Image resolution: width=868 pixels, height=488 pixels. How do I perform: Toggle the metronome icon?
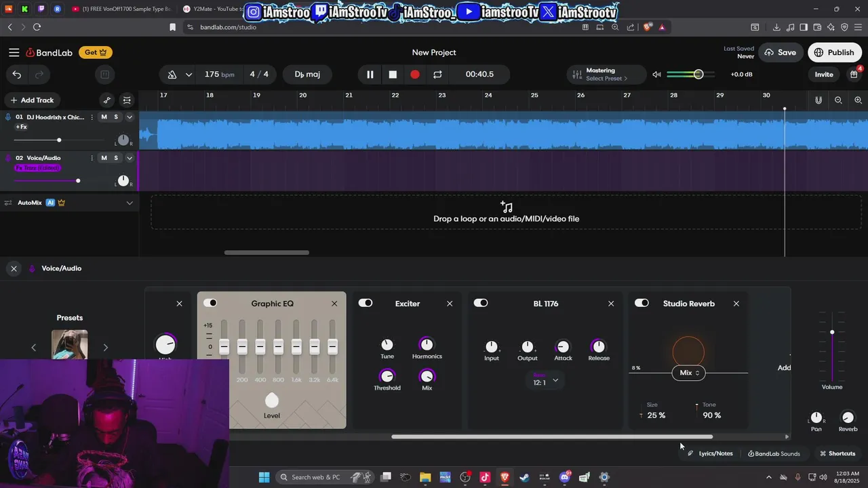(172, 75)
